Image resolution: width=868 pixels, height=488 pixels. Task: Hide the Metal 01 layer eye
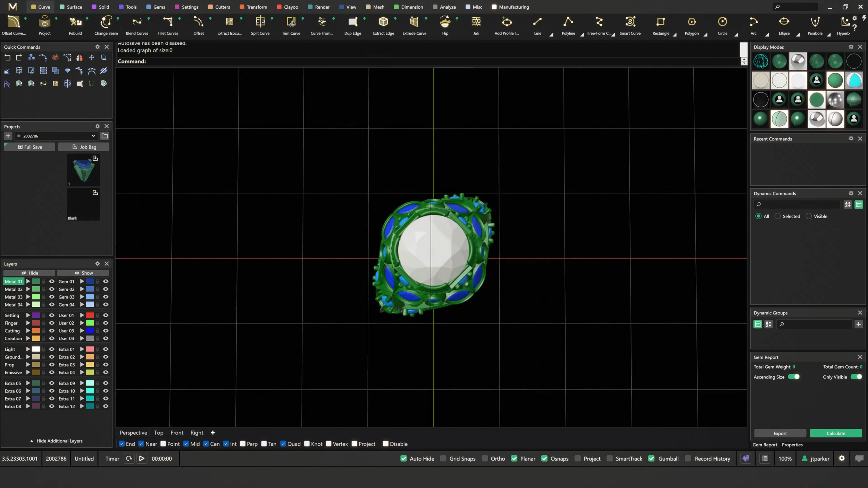point(52,281)
